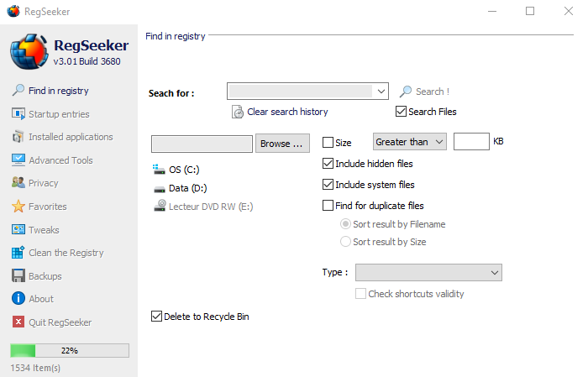Switch to Privacy section
This screenshot has height=377, width=588.
[44, 183]
